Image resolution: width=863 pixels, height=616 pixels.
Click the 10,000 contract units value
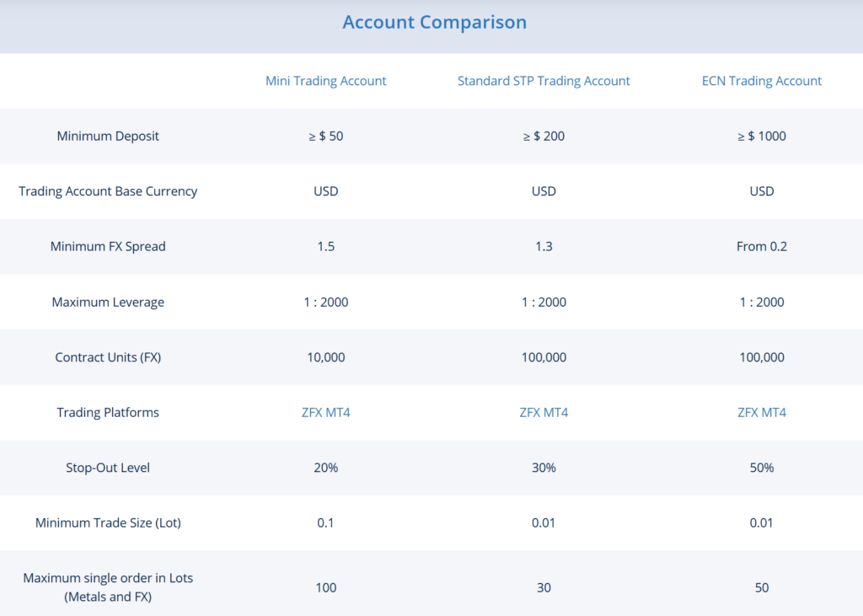pos(325,357)
